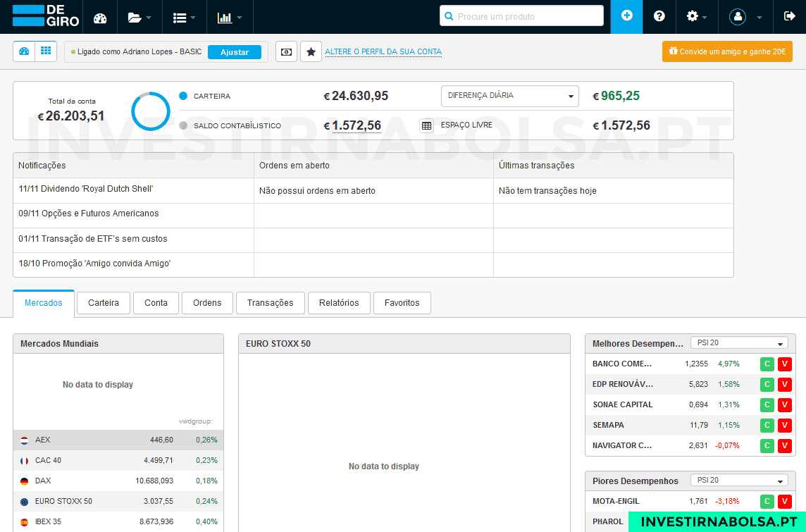Click red V sell button for MOTA-ENGIL
Viewport: 806px width, 532px height.
[x=784, y=501]
